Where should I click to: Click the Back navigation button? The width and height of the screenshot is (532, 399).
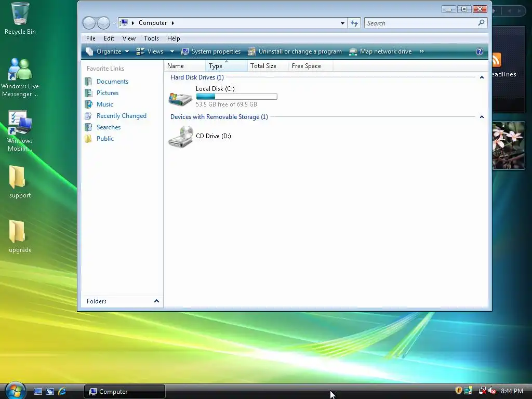(x=89, y=23)
